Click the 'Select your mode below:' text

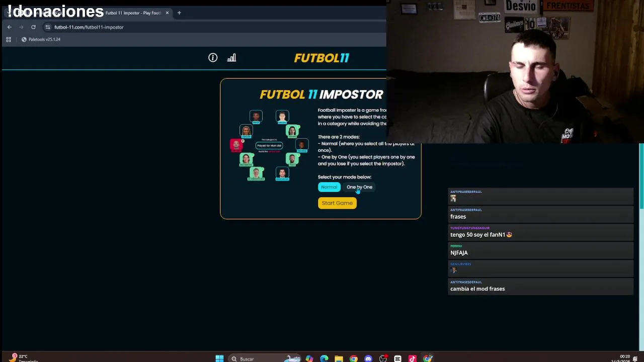pos(345,177)
